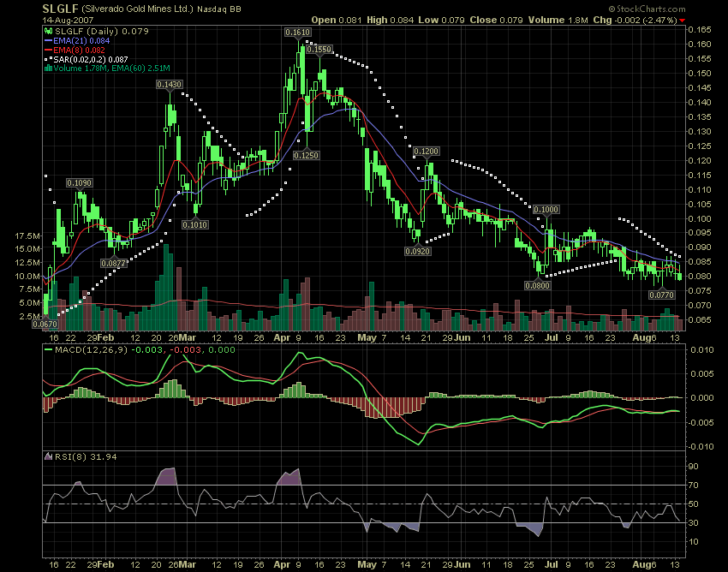
Task: Click the 0.1610 peak price label
Action: pyautogui.click(x=297, y=33)
